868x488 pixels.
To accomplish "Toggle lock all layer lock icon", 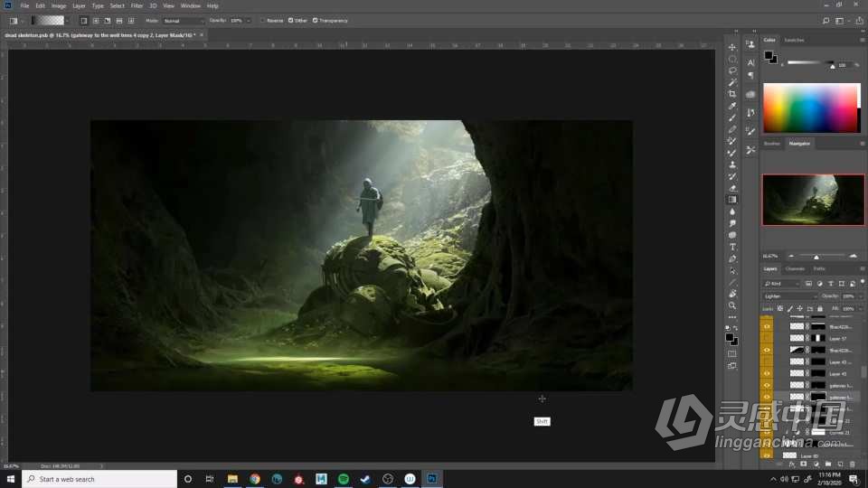I will (x=820, y=309).
